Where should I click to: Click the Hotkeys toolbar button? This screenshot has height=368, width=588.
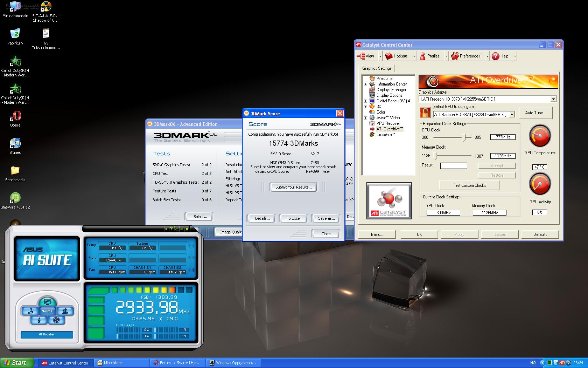coord(397,56)
